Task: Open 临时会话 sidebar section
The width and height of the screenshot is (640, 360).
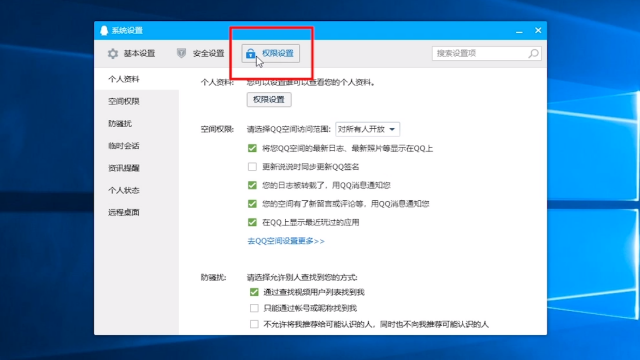Action: click(x=136, y=146)
